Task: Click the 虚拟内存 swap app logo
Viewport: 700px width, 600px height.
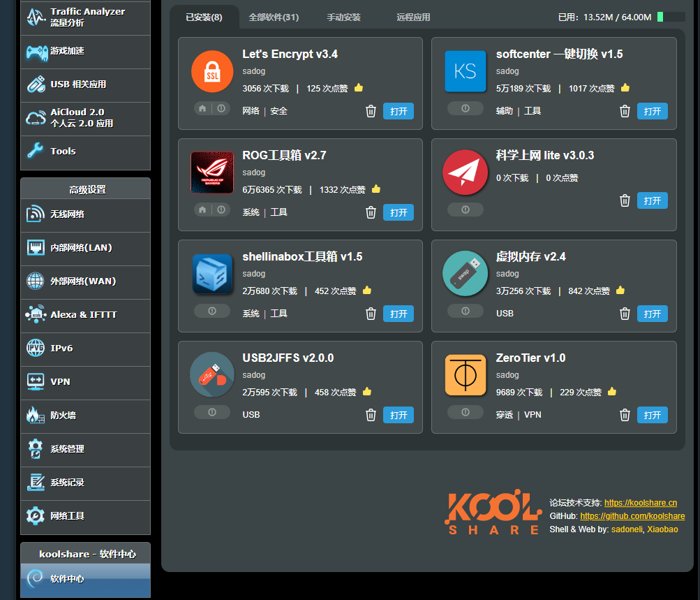Action: (x=466, y=273)
